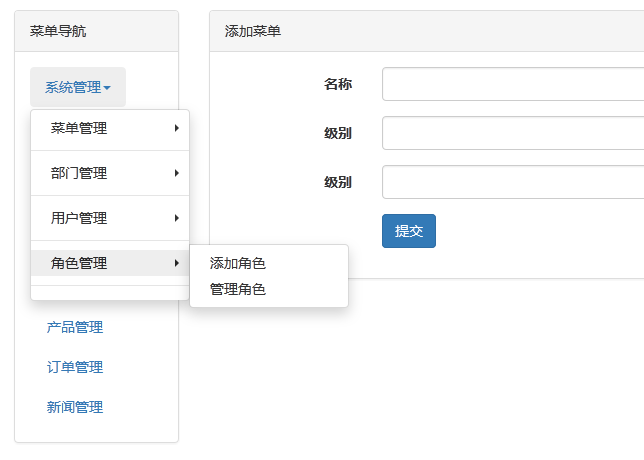The width and height of the screenshot is (644, 460).
Task: Click the 提交 submit button
Action: point(409,231)
